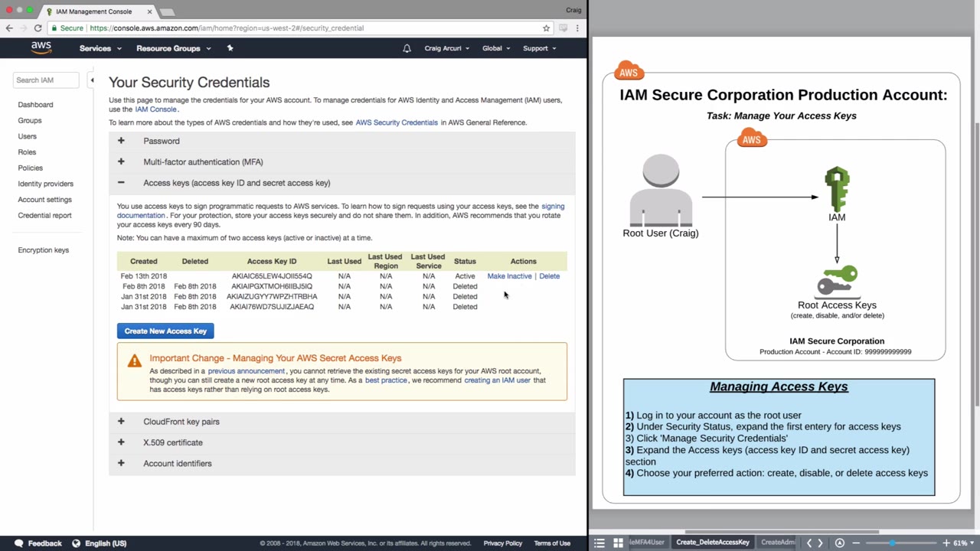Open the Services dropdown menu
This screenshot has height=551, width=980.
click(100, 48)
